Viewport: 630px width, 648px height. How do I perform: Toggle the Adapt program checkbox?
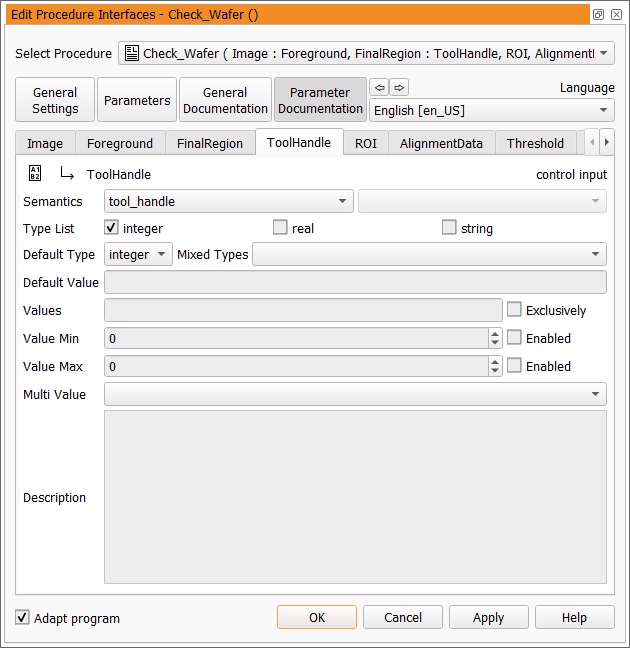(x=23, y=618)
